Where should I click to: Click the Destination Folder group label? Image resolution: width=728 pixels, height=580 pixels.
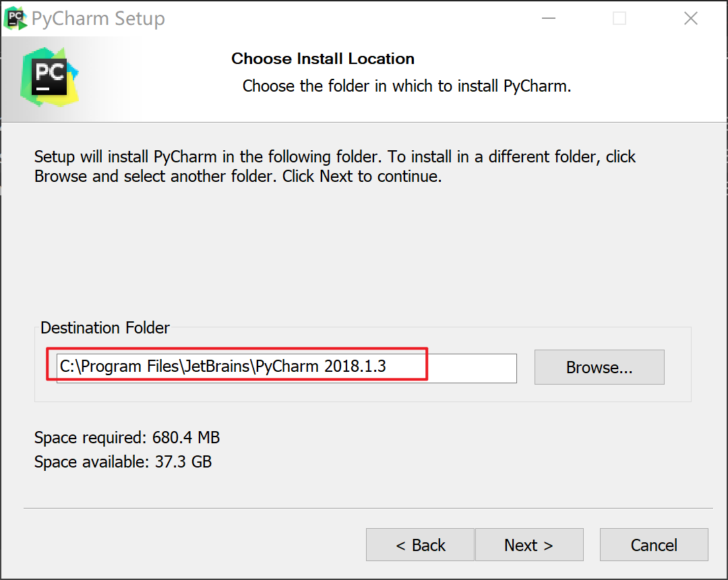[105, 327]
